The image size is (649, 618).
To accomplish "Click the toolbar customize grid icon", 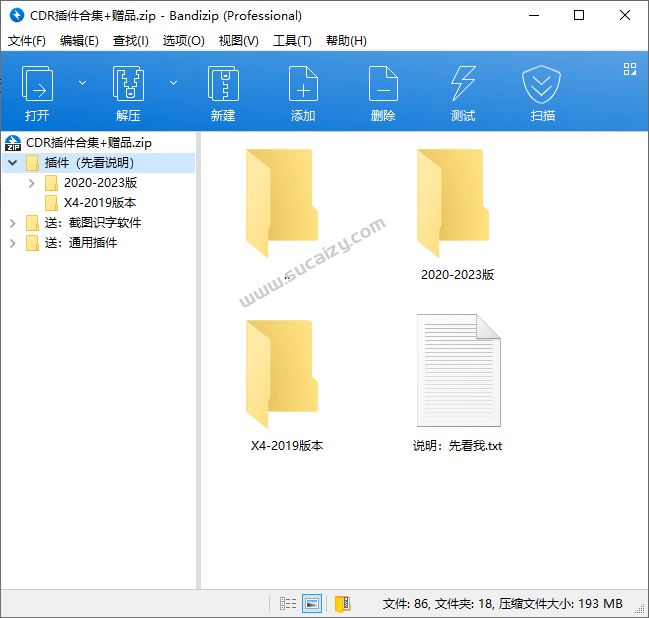I will point(630,69).
